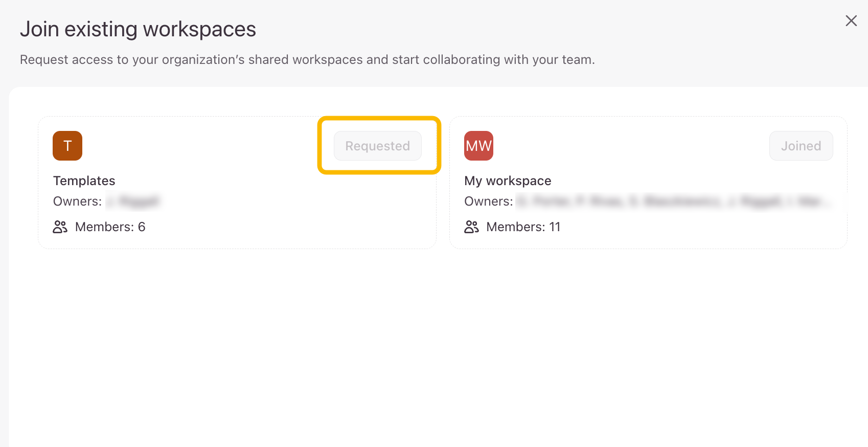Click the Owners label on My workspace card
Viewport: 868px width, 447px height.
click(x=488, y=202)
